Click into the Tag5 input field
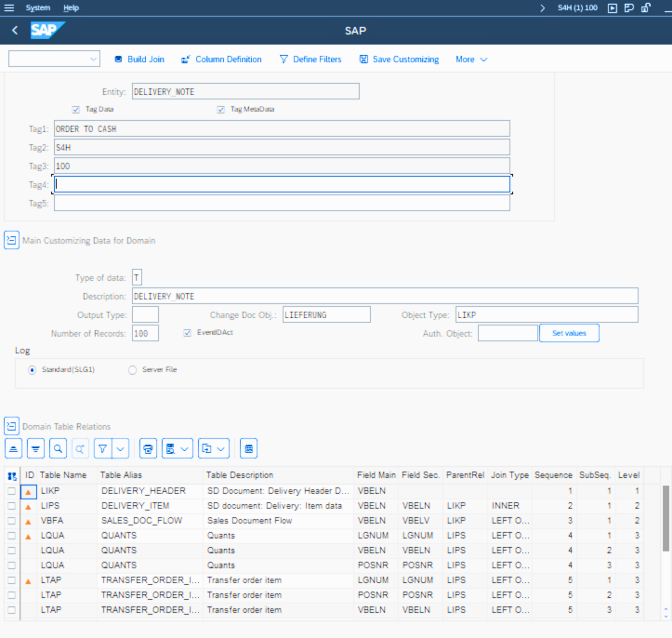 click(282, 203)
